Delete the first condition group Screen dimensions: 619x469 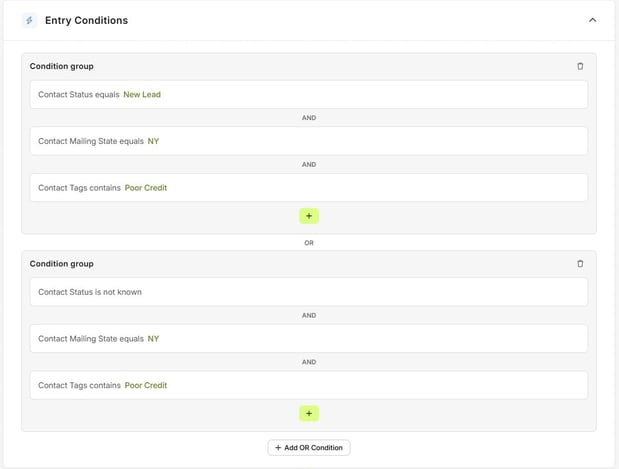[580, 66]
